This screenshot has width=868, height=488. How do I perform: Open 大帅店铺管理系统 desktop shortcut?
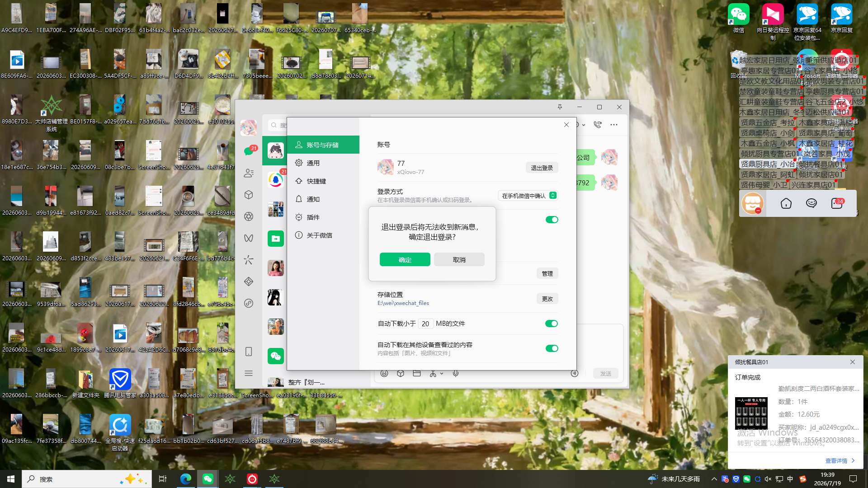52,113
